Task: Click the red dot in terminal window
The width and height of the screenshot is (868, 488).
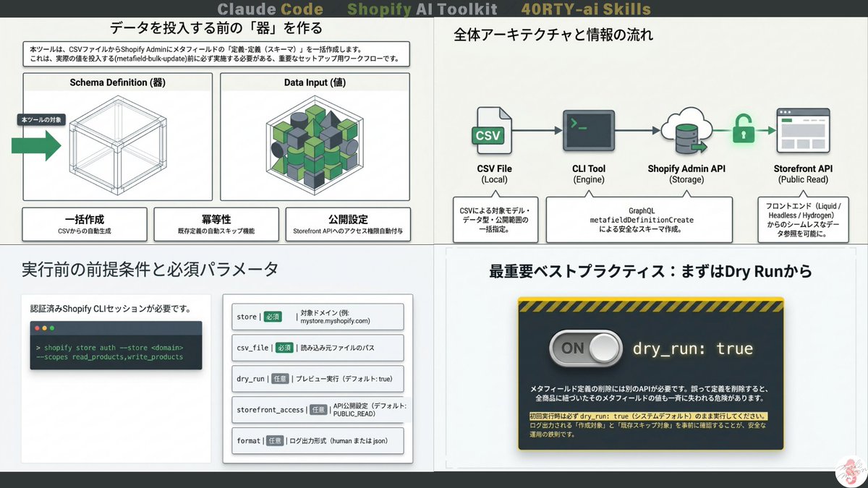Action: click(x=38, y=328)
